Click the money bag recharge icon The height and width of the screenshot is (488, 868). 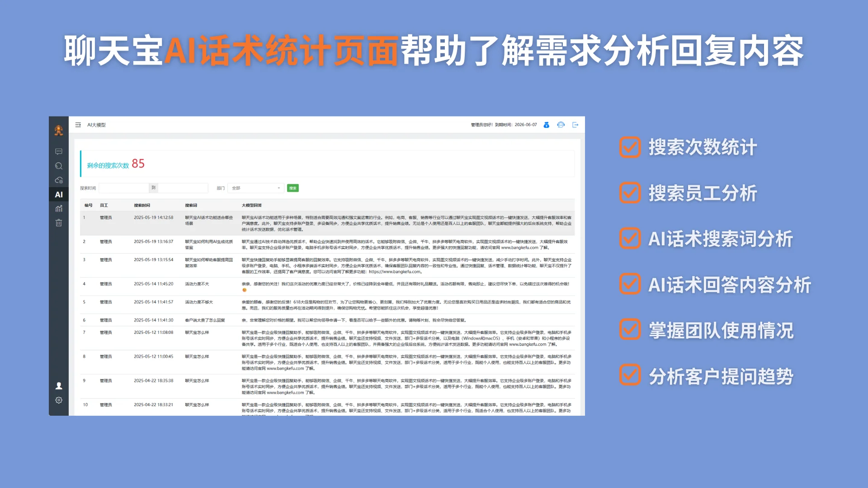(546, 125)
